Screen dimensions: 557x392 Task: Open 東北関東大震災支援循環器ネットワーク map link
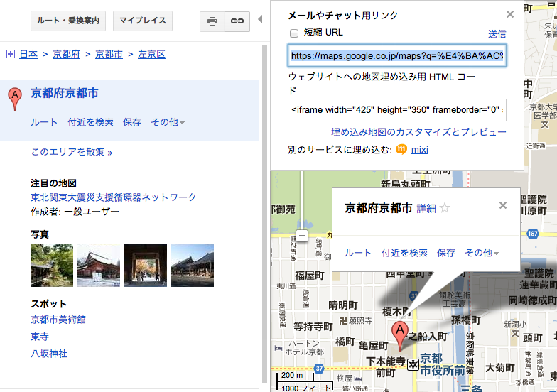114,197
